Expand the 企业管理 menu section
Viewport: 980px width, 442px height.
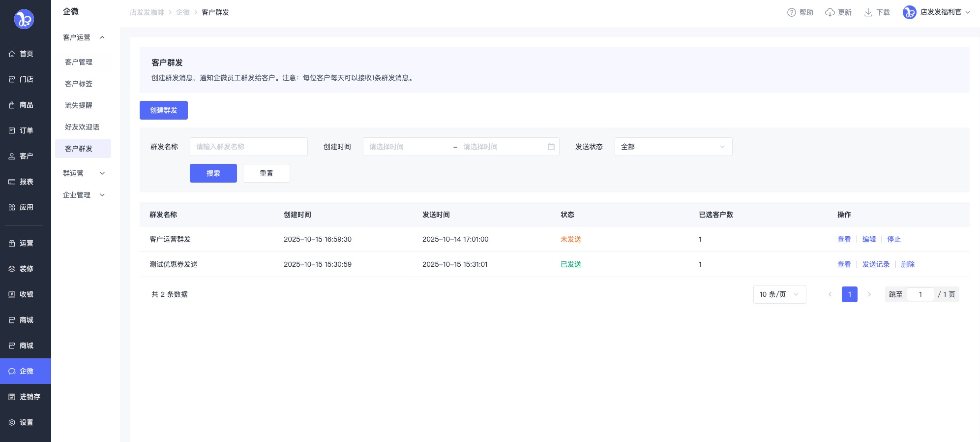[x=83, y=195]
